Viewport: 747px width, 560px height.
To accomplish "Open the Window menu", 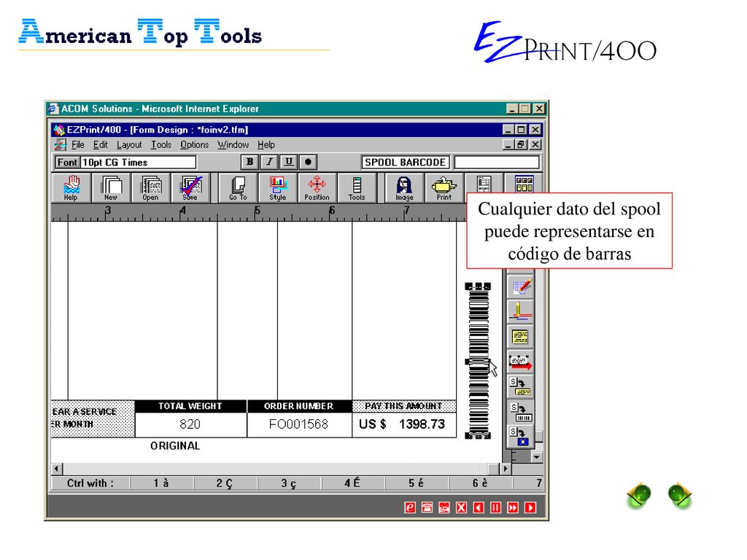I will pos(233,145).
